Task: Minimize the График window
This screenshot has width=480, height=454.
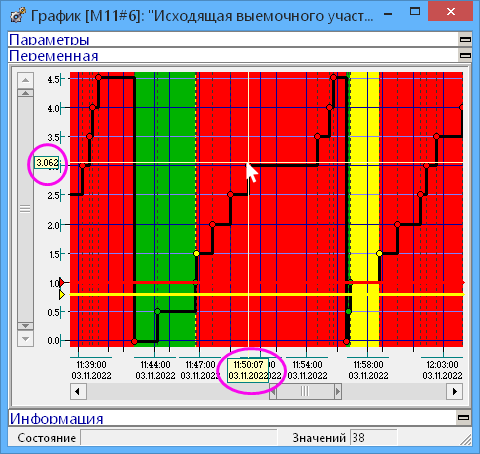Action: coord(388,14)
